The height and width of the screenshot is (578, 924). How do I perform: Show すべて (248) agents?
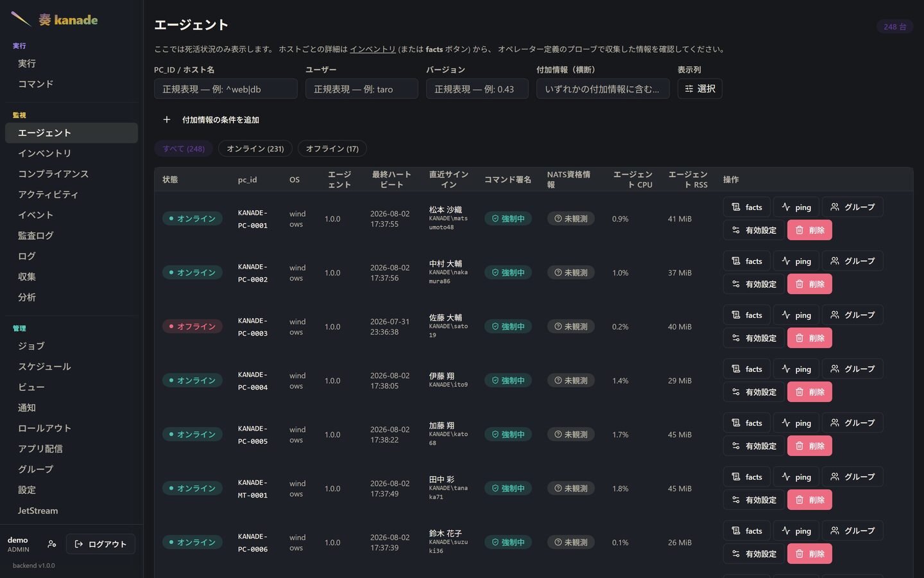click(x=184, y=148)
